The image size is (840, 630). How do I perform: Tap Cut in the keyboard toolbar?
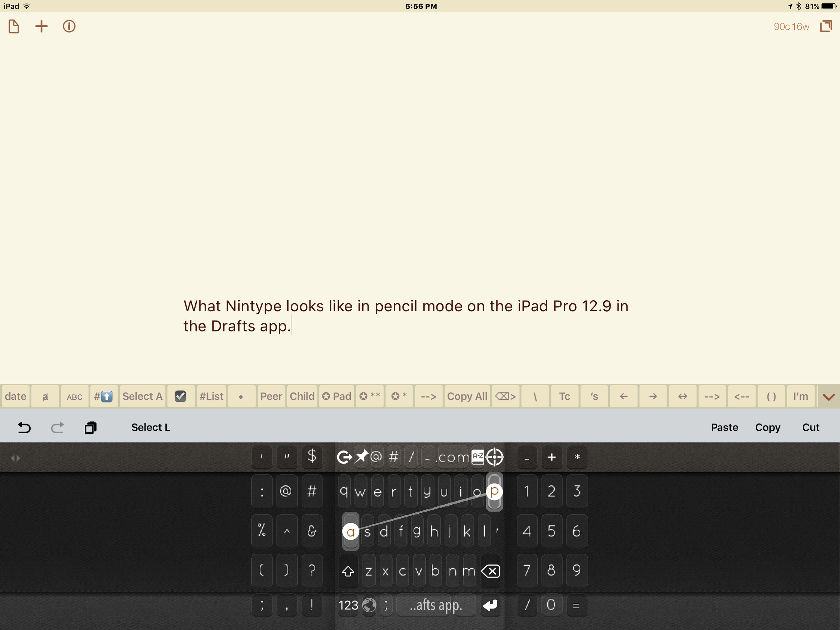pos(810,428)
